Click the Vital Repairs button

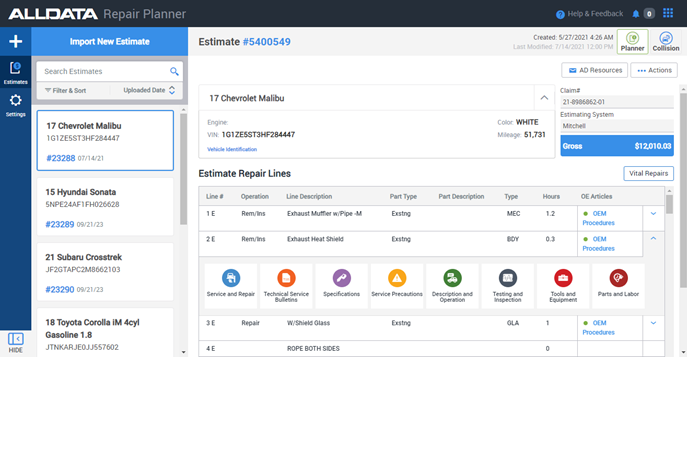[648, 173]
